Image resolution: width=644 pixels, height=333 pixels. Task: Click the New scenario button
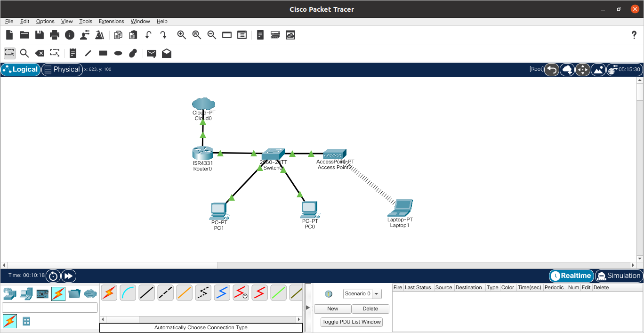(333, 309)
